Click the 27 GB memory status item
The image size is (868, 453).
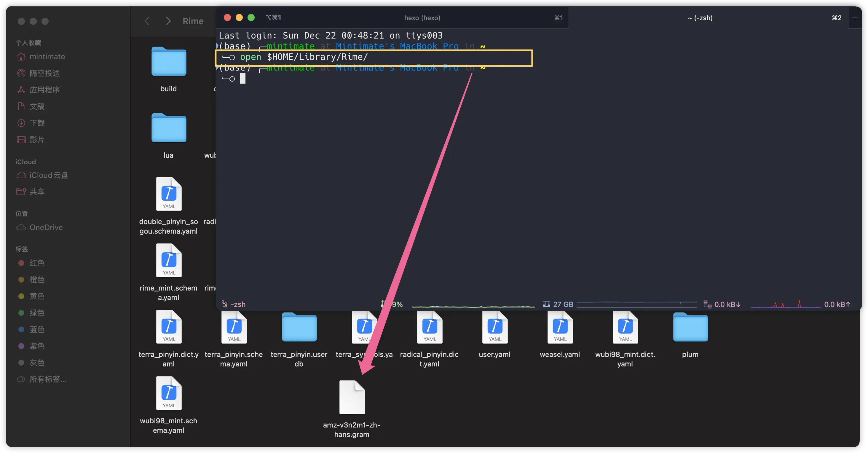558,304
